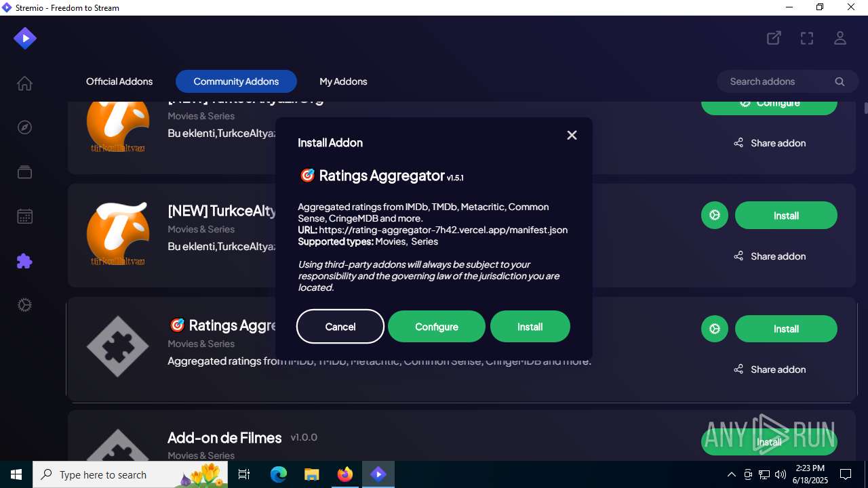
Task: Switch to Official Addons tab
Action: [119, 81]
